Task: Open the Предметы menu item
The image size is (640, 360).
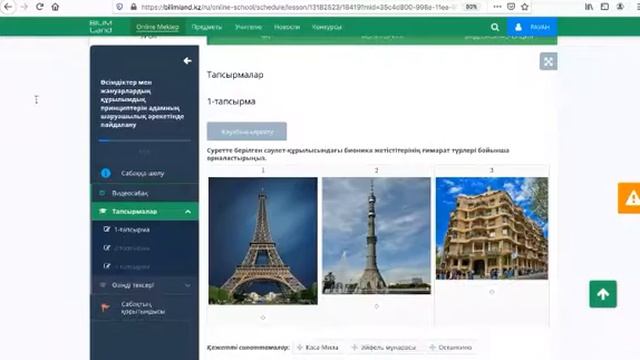Action: point(207,27)
